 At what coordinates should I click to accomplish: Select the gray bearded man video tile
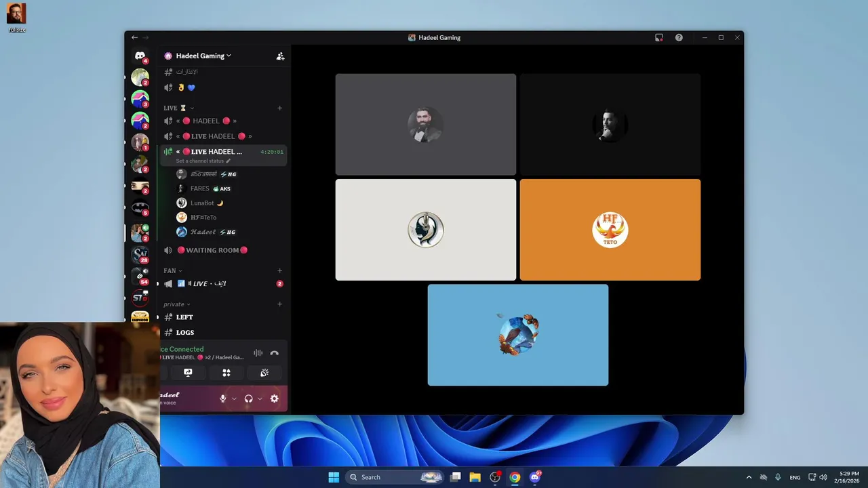pos(426,125)
